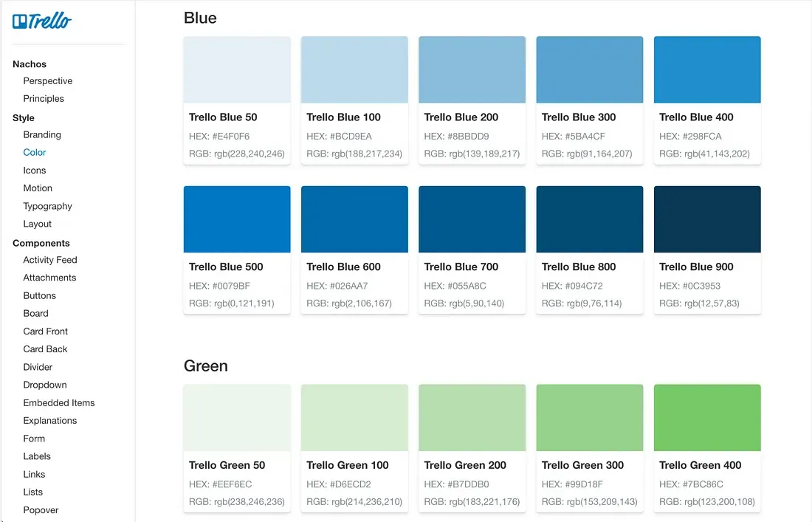Open the Branding page
812x522 pixels.
(42, 134)
